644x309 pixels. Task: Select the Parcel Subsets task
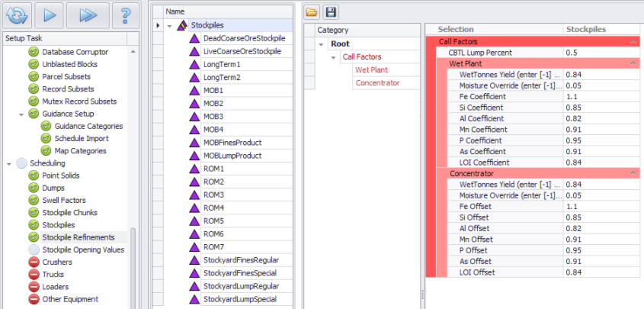tap(66, 77)
